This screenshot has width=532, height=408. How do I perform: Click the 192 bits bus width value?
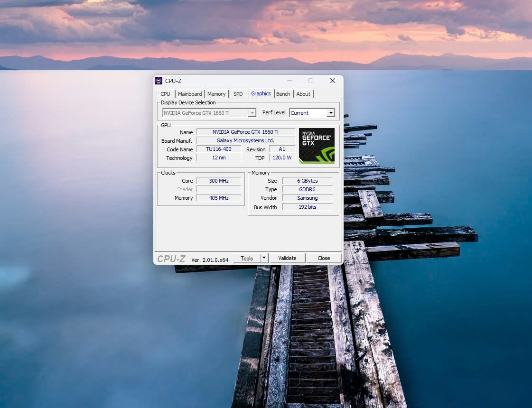pyautogui.click(x=308, y=206)
